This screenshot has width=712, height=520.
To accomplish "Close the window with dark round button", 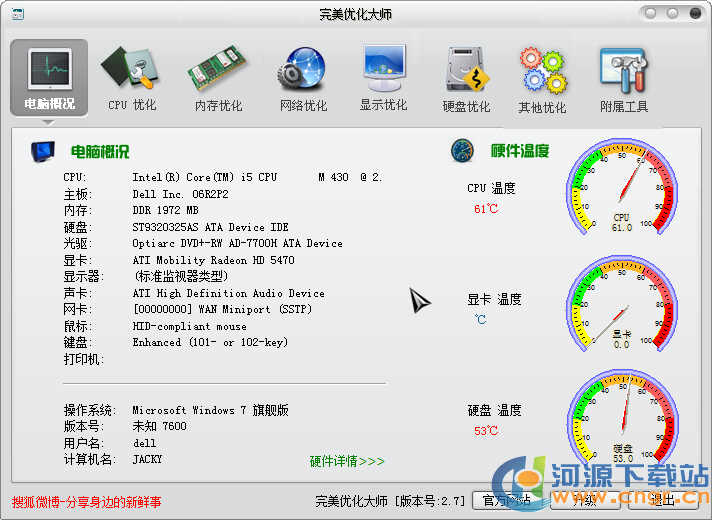I will click(695, 13).
